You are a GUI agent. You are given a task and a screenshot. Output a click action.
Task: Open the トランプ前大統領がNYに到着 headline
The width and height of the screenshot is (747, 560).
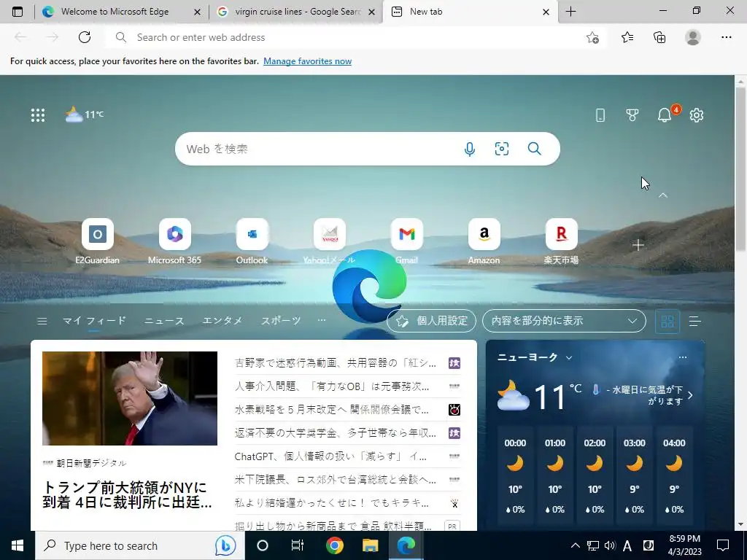click(127, 495)
